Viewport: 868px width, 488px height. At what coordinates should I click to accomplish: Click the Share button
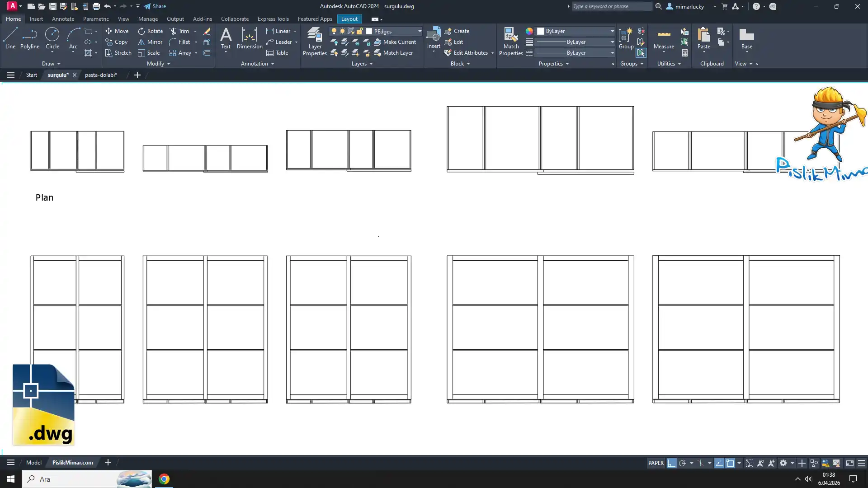[155, 6]
